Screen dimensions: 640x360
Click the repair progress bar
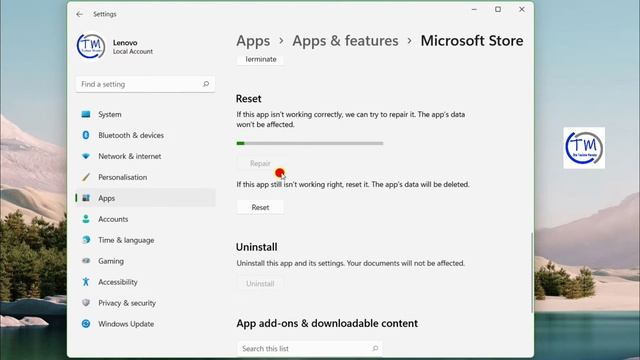point(310,143)
